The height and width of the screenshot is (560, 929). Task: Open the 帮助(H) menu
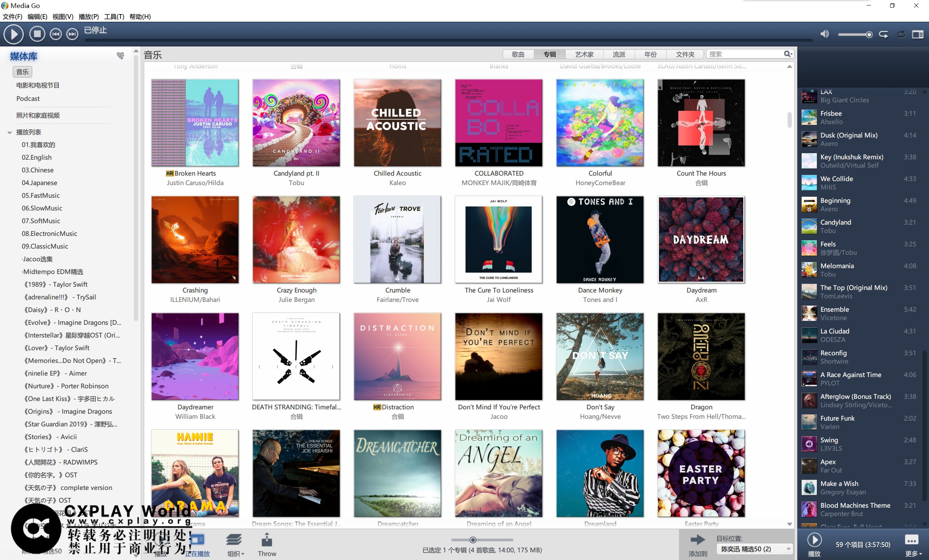[x=140, y=17]
